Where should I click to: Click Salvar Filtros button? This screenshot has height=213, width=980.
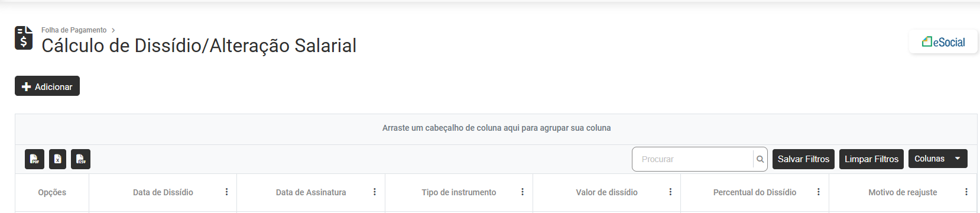pyautogui.click(x=803, y=159)
